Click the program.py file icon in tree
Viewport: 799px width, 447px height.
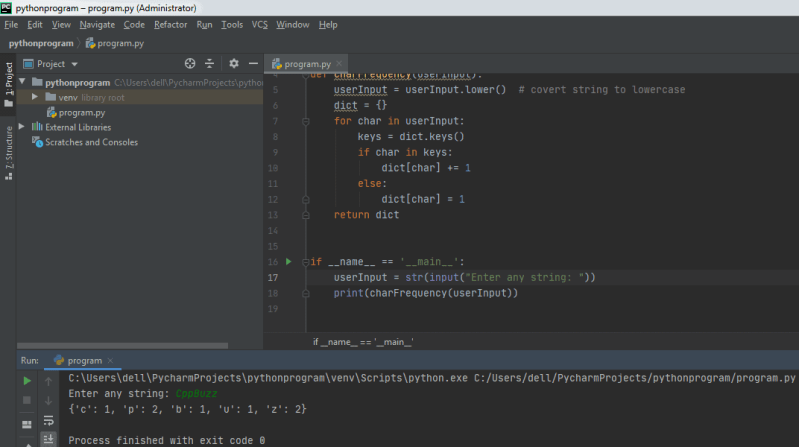click(x=51, y=112)
